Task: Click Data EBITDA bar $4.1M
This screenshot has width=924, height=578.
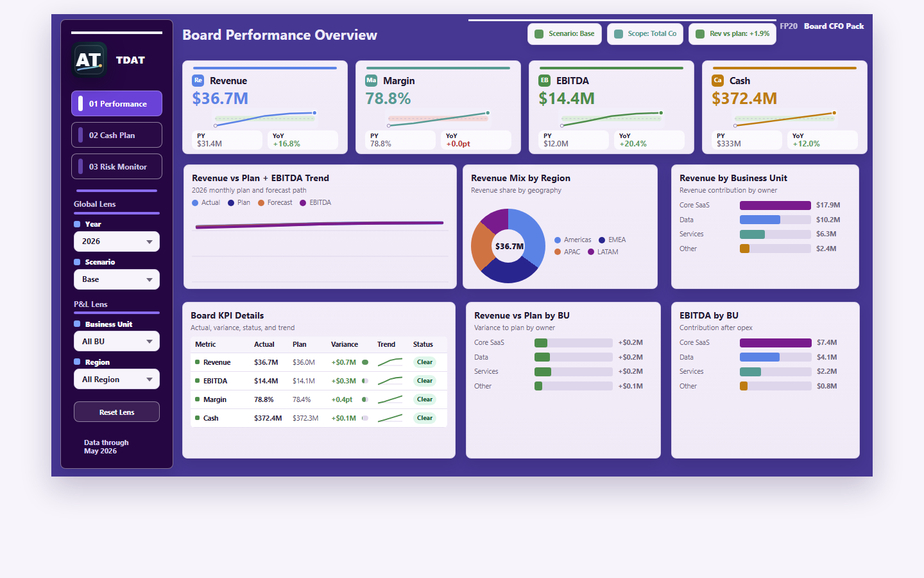Action: [760, 357]
